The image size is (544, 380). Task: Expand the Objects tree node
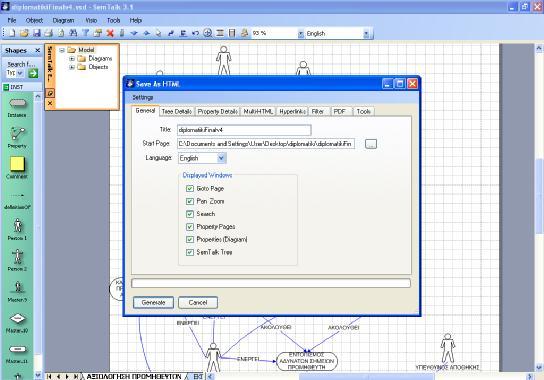pyautogui.click(x=72, y=67)
